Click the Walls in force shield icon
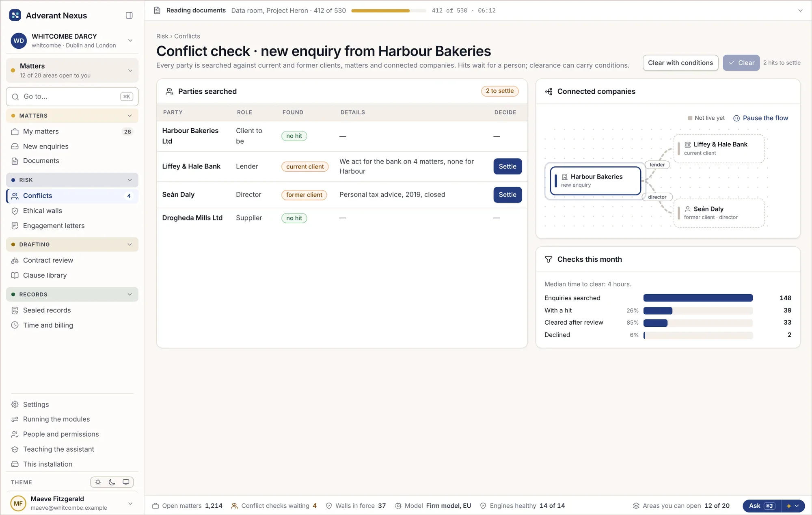 329,506
